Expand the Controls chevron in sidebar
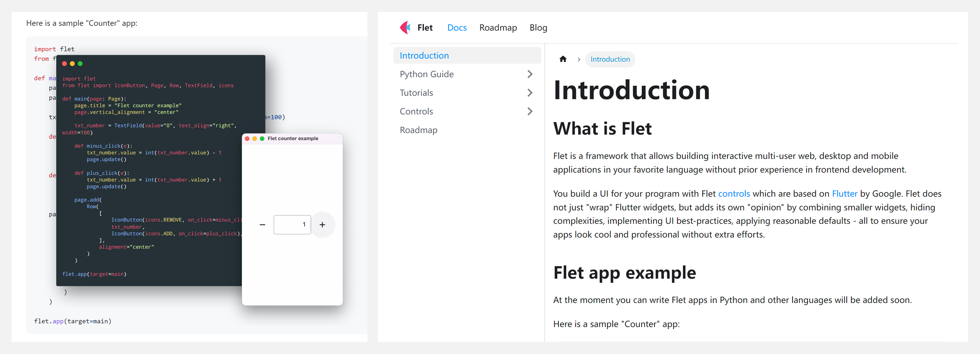Screen dimensions: 980x354 (530, 111)
